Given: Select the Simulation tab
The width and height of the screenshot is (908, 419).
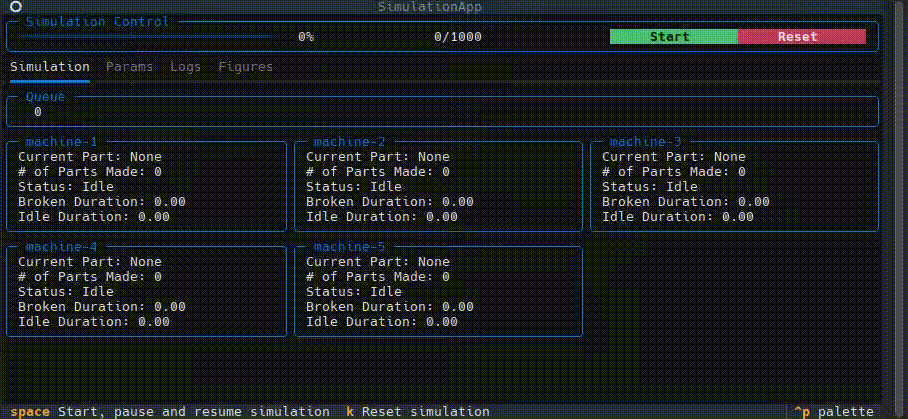Looking at the screenshot, I should click(x=50, y=67).
